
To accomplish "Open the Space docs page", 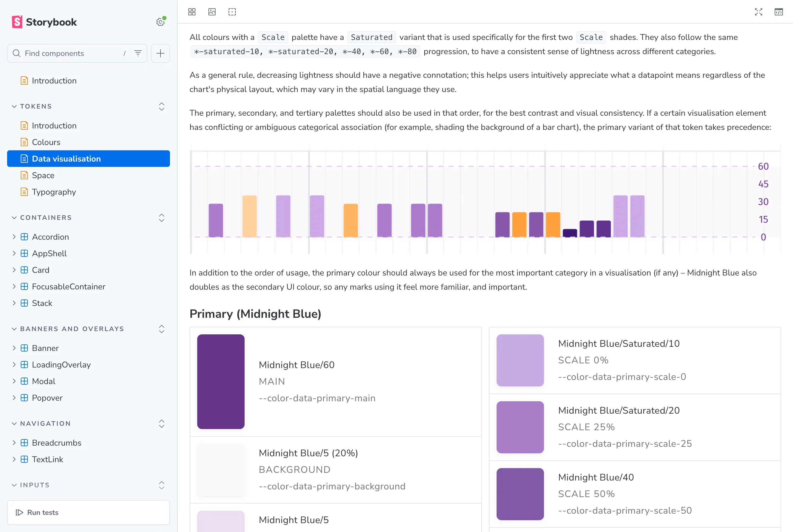I will 88,175.
